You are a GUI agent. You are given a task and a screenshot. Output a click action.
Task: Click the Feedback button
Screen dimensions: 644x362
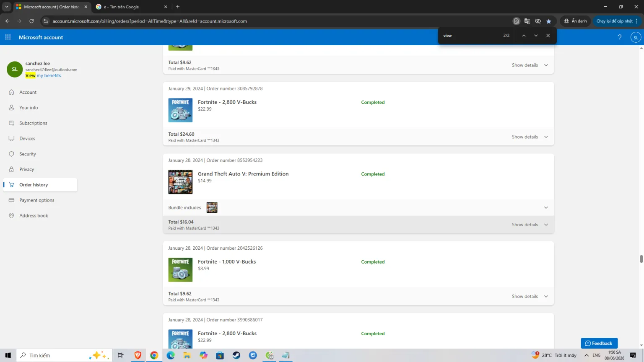click(599, 343)
